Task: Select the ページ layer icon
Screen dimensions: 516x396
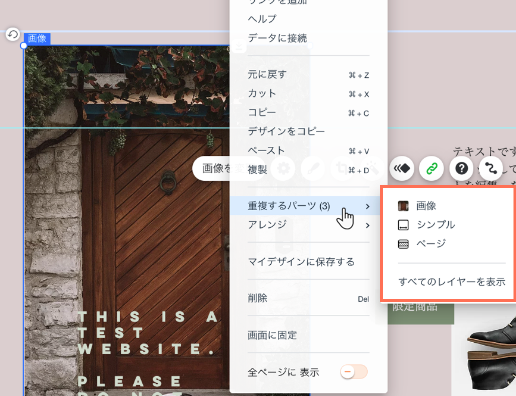Action: coord(403,244)
